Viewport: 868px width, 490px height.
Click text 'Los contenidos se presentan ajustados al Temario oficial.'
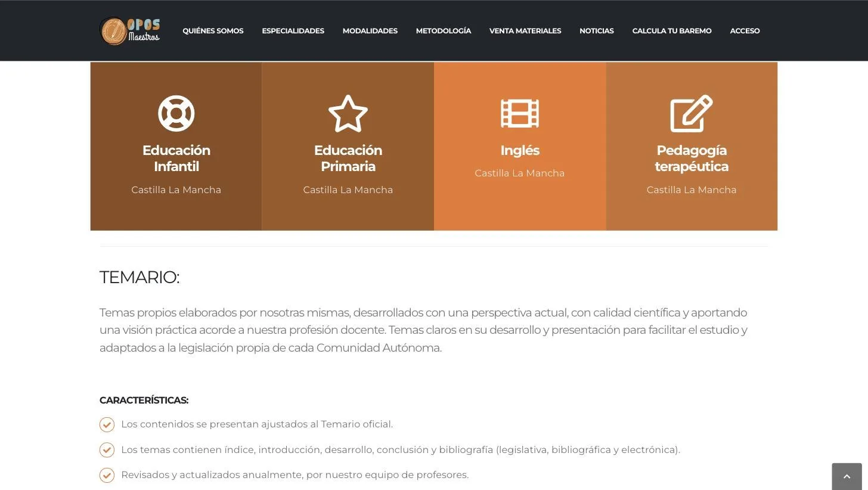click(257, 424)
